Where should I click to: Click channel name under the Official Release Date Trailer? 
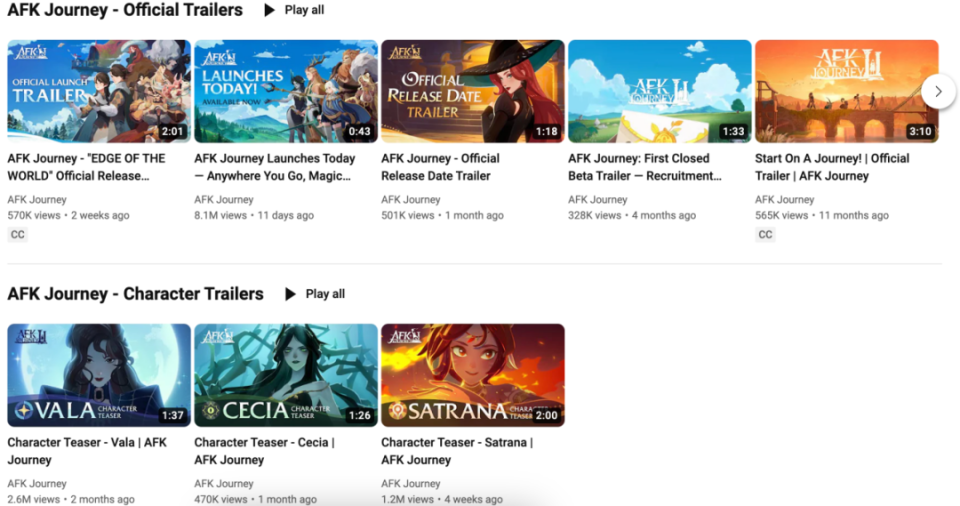tap(410, 200)
